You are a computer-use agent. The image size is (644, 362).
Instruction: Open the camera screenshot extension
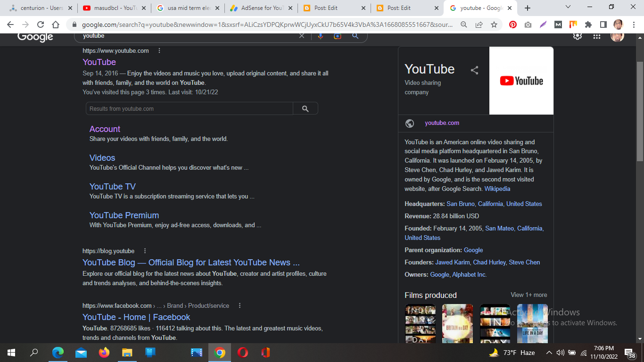(x=528, y=25)
